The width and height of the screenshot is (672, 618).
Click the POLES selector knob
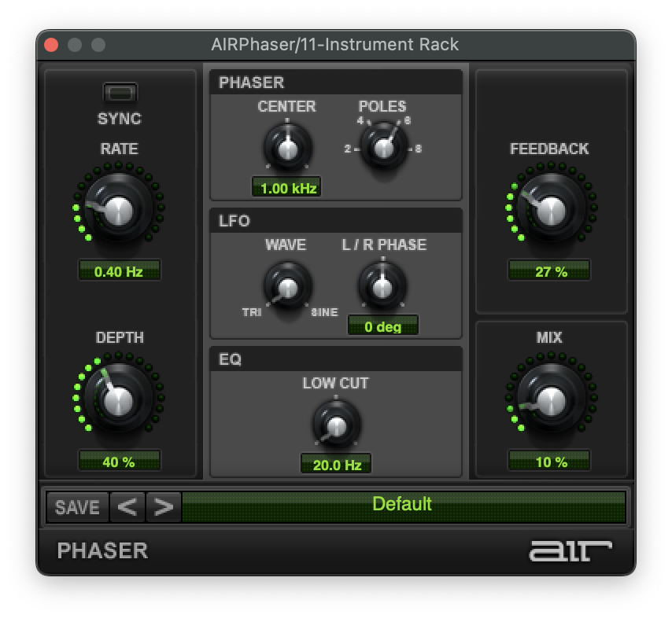tap(383, 148)
